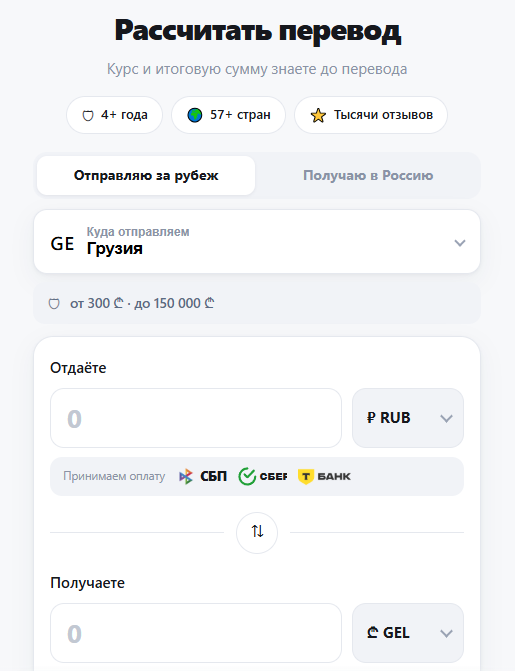Click the SBP payment logo
This screenshot has width=515, height=671.
tap(202, 476)
